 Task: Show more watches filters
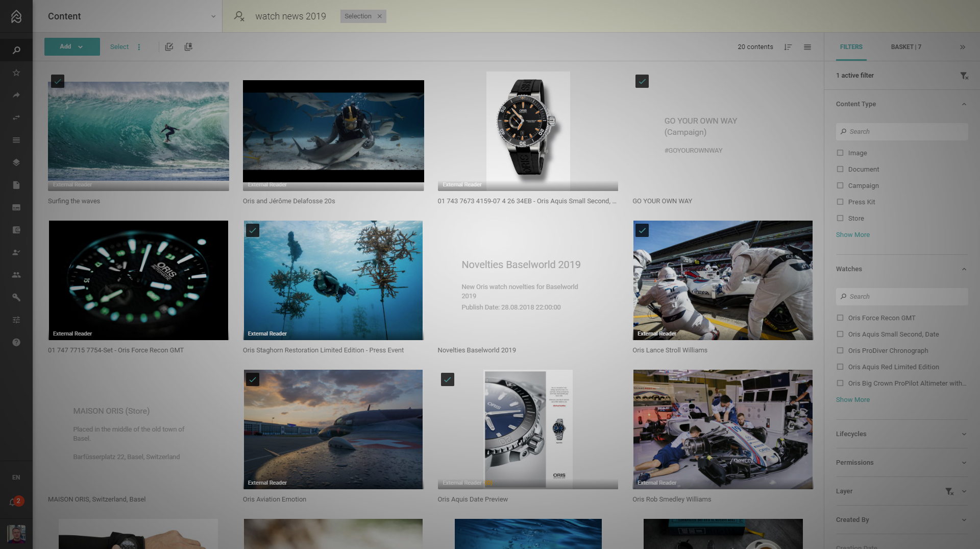852,400
